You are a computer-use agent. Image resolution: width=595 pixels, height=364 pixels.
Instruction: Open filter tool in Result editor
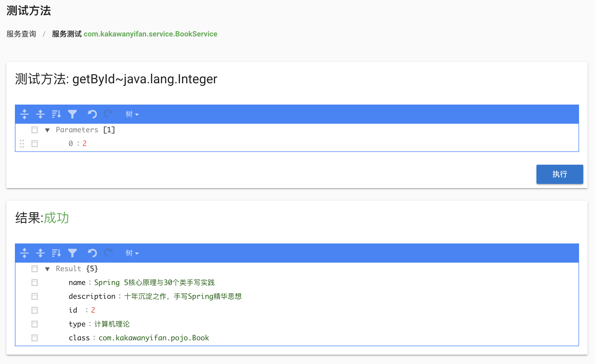[x=72, y=253]
